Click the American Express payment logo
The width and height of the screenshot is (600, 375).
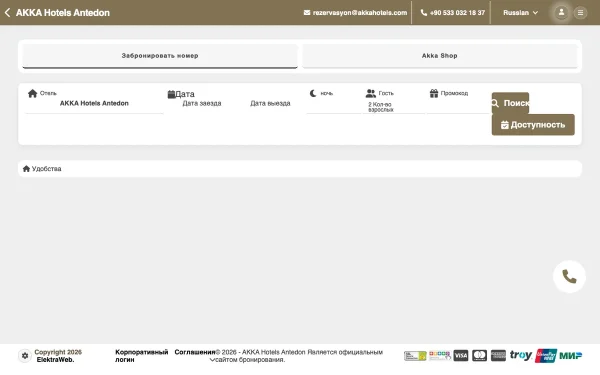click(x=498, y=355)
